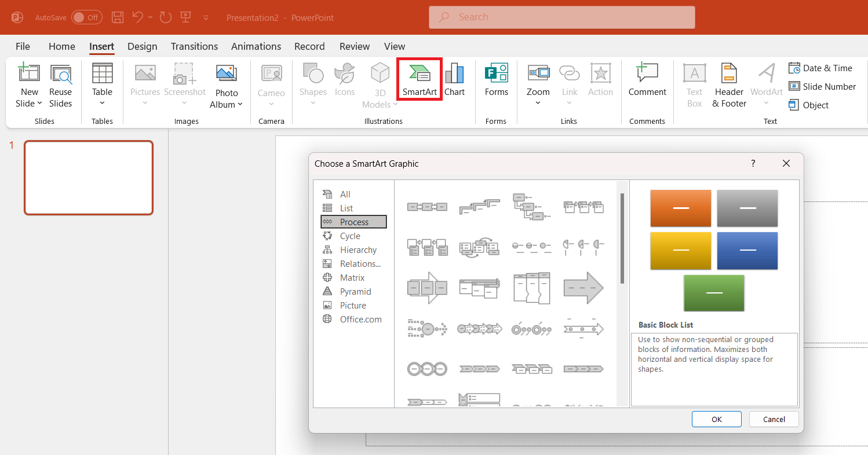Select the plain right arrow process layout
868x455 pixels.
tap(583, 288)
